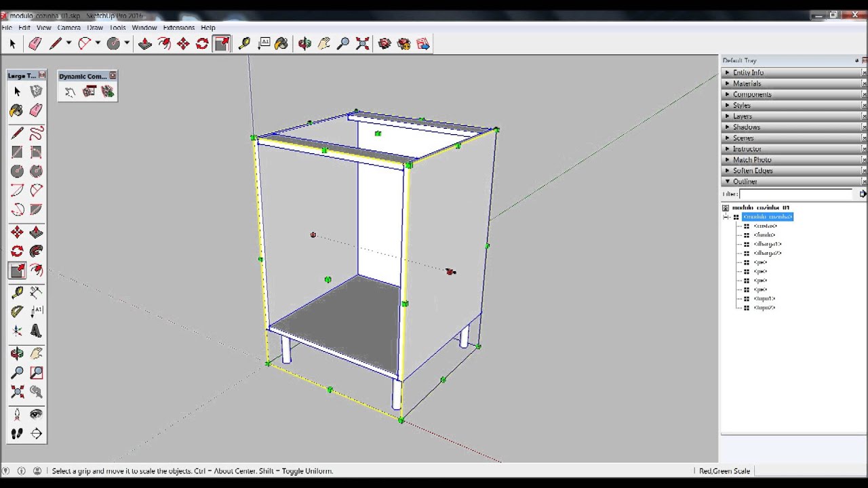Select Make Component in Large Tool Set
This screenshot has width=868, height=488.
pos(36,91)
